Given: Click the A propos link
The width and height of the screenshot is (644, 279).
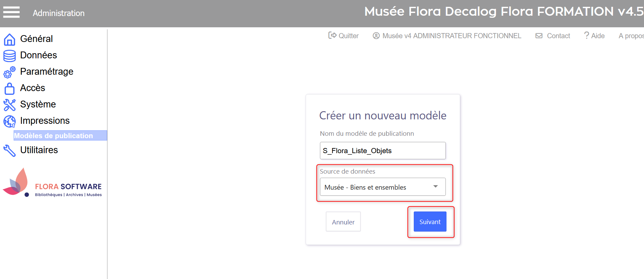Looking at the screenshot, I should 631,36.
